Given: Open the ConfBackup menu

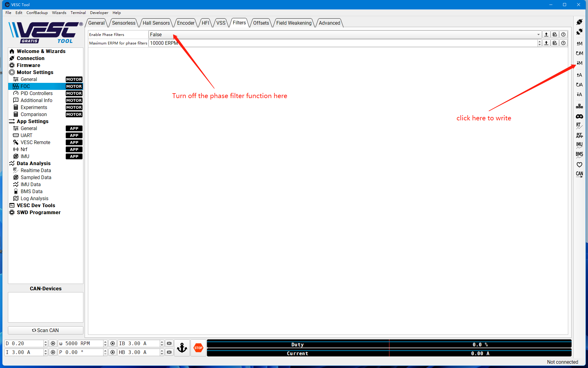Looking at the screenshot, I should (x=37, y=13).
